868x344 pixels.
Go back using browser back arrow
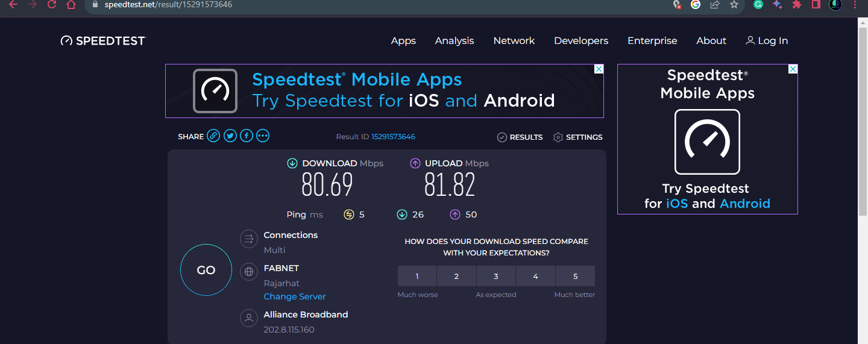point(13,4)
